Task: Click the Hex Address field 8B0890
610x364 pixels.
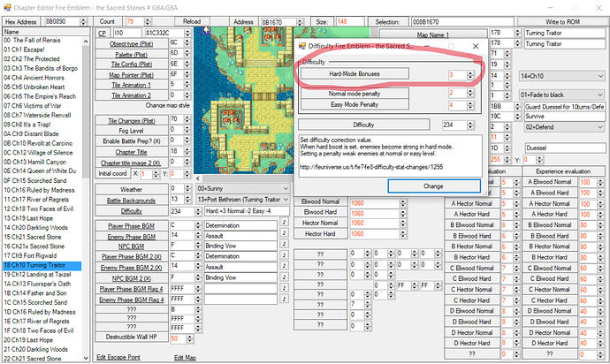Action: click(62, 21)
